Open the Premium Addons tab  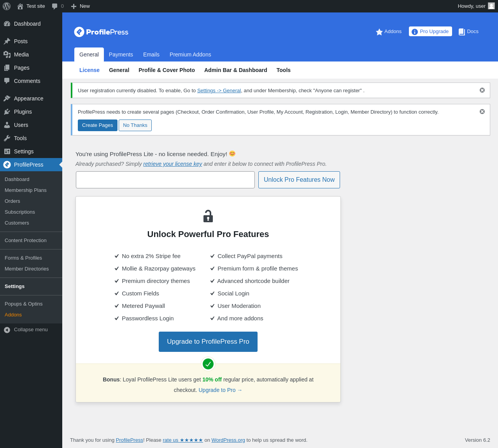(x=190, y=54)
